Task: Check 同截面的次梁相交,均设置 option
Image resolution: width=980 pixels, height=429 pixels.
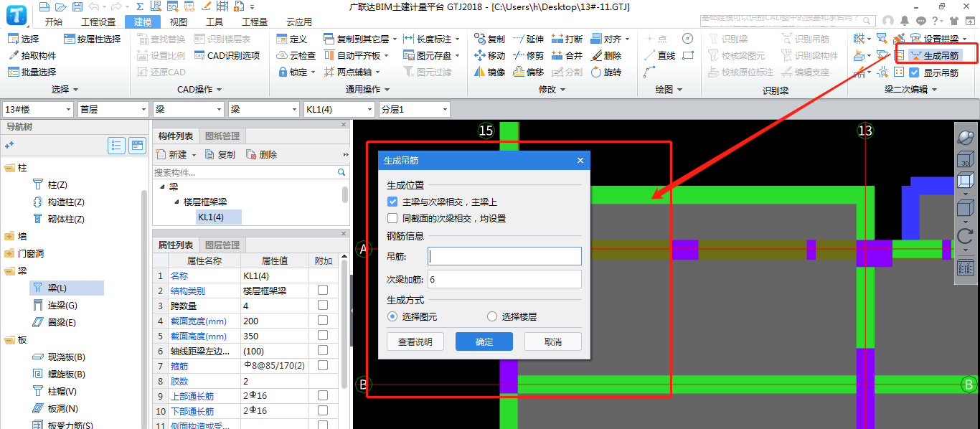Action: 392,218
